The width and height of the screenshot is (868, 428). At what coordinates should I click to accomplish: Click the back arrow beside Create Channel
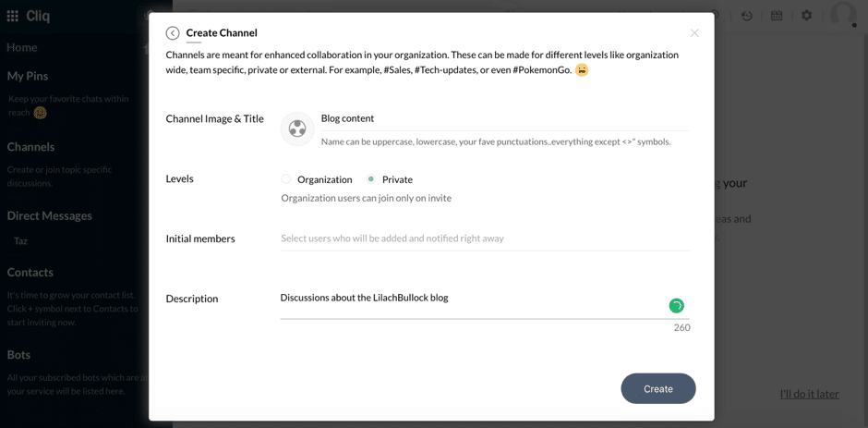[x=173, y=33]
